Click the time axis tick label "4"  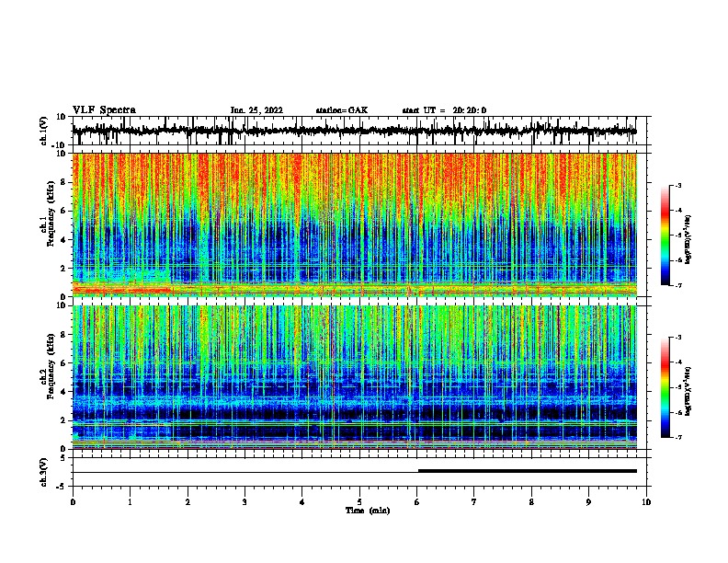pos(302,502)
